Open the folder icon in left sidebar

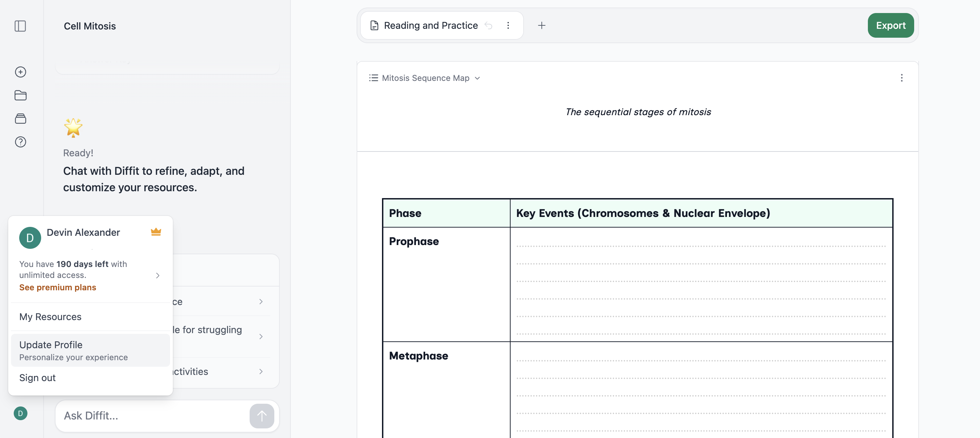click(21, 95)
